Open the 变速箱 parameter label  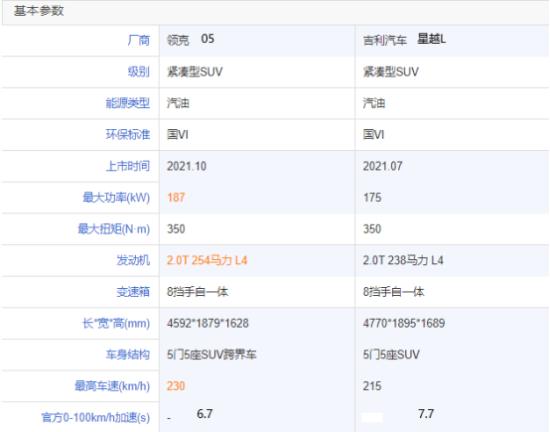coord(133,292)
